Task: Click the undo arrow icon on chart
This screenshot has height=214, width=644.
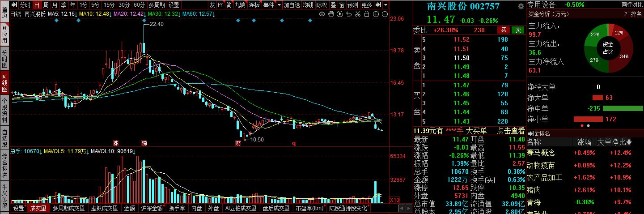Action: coord(349,14)
